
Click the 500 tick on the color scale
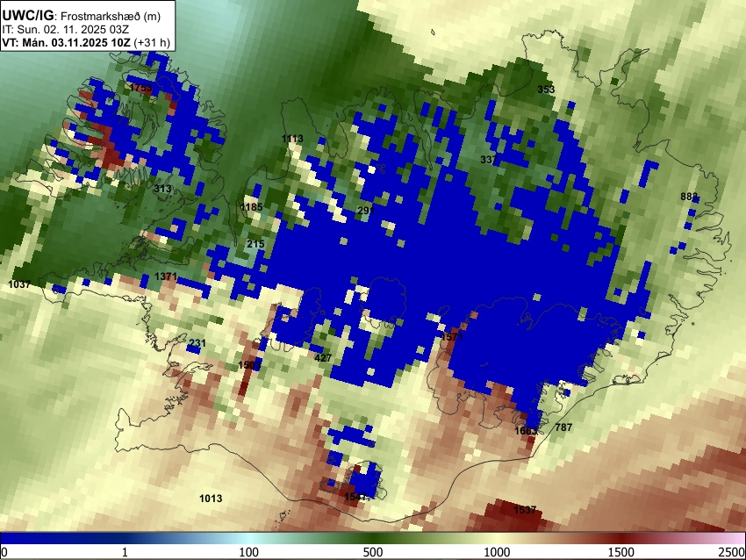(x=373, y=552)
